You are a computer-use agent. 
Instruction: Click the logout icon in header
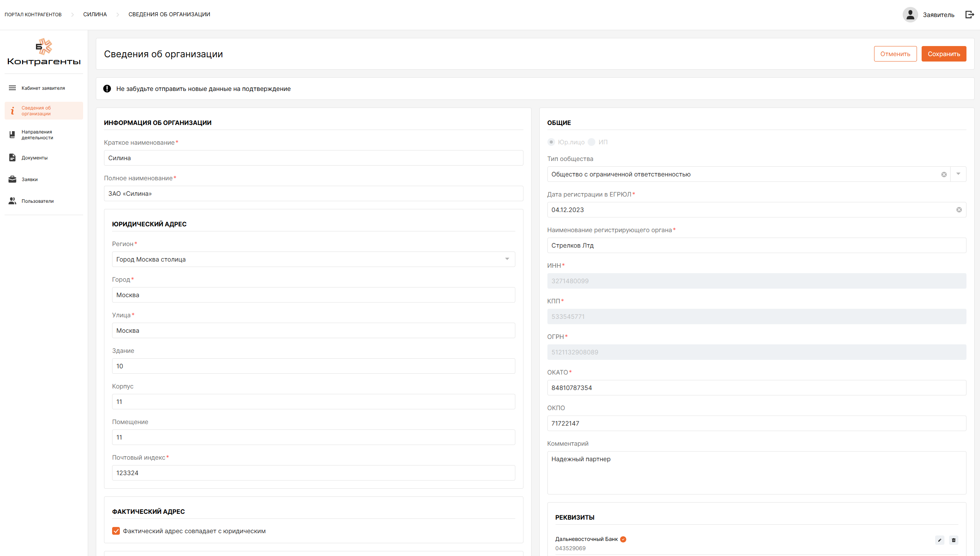970,15
